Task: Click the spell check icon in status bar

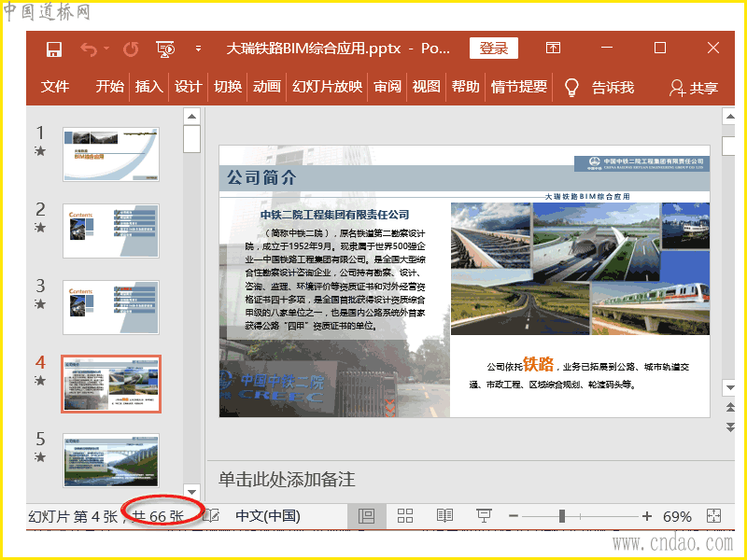Action: (x=211, y=516)
